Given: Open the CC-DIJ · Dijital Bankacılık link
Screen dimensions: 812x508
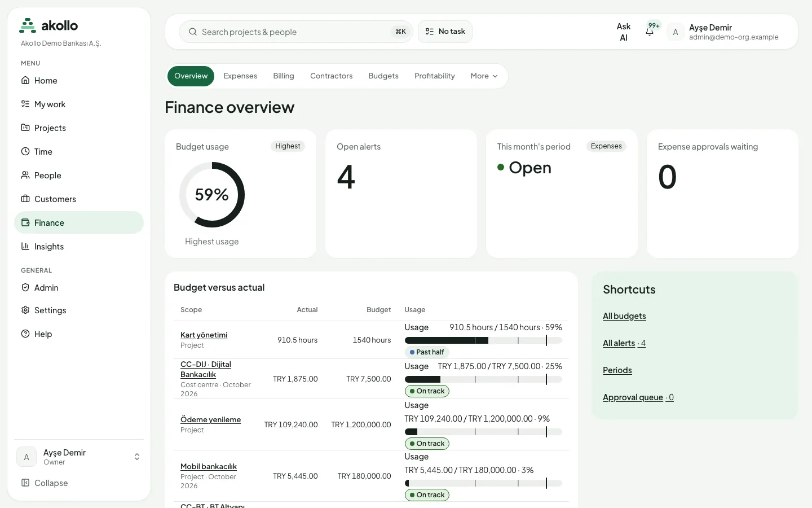Looking at the screenshot, I should (x=206, y=370).
